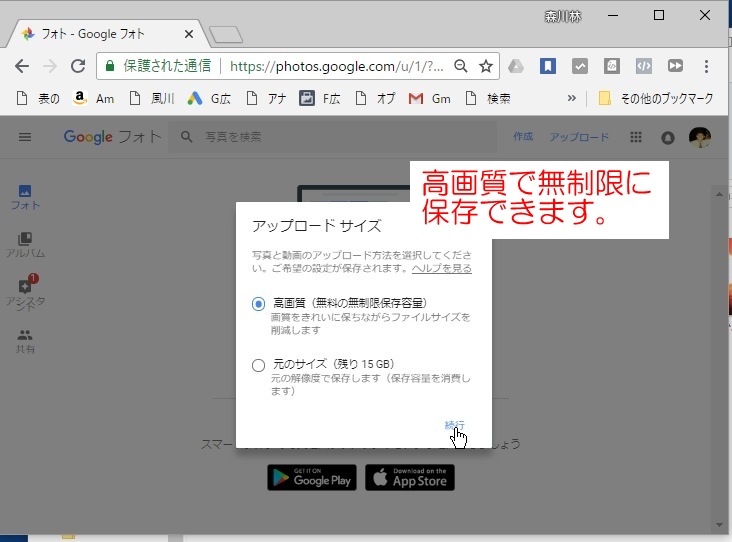Open Google Photos hamburger menu
This screenshot has height=542, width=732.
point(25,137)
